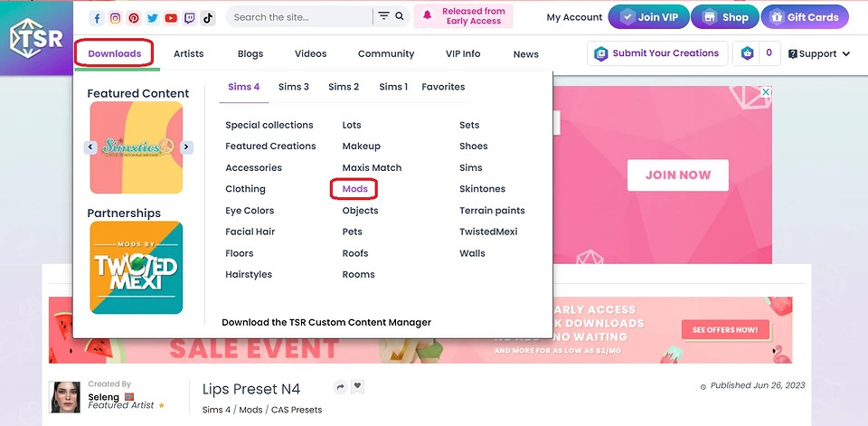Click the Pinterest icon

pos(134,17)
